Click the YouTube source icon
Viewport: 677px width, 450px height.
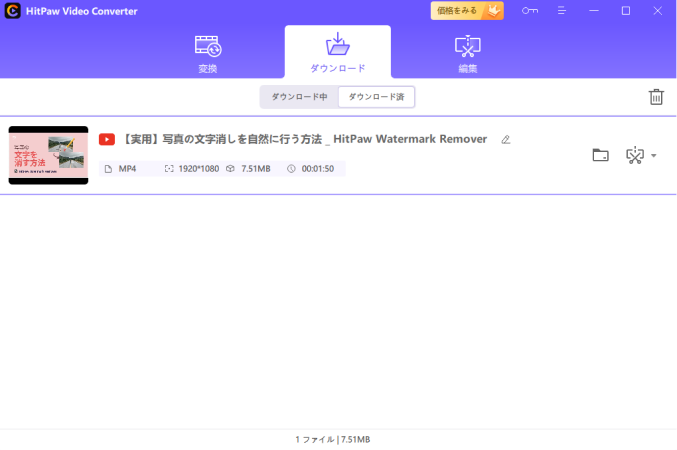pyautogui.click(x=107, y=139)
